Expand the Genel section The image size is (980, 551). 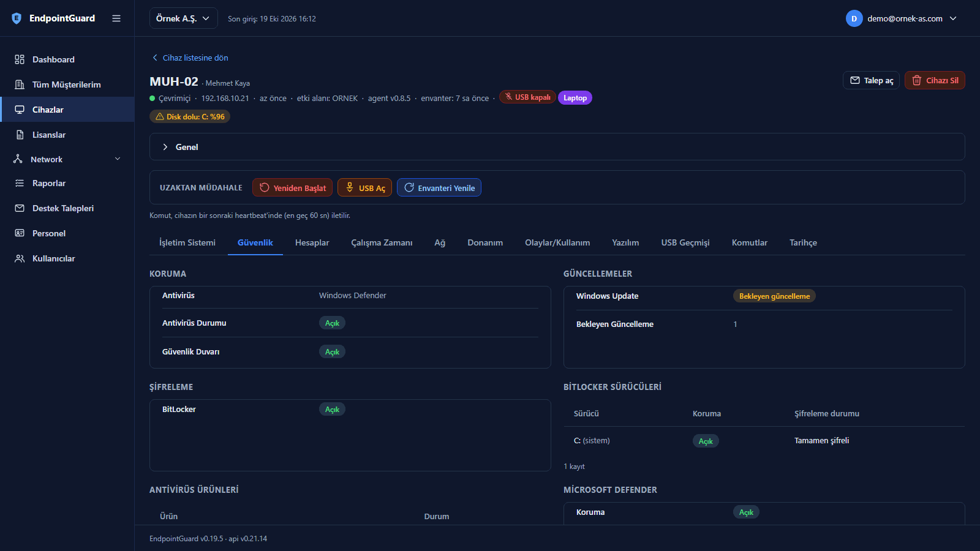coord(557,147)
